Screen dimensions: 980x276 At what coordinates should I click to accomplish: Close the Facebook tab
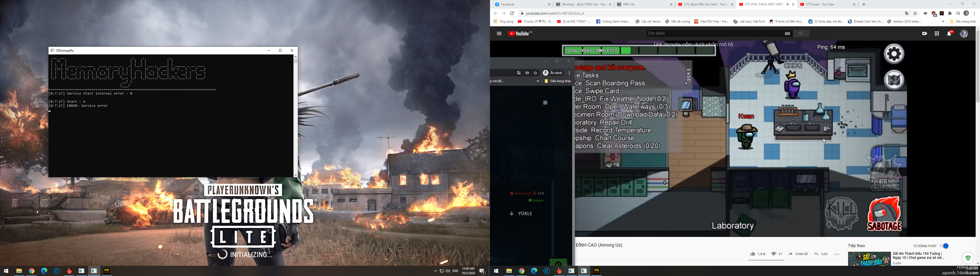click(x=549, y=5)
